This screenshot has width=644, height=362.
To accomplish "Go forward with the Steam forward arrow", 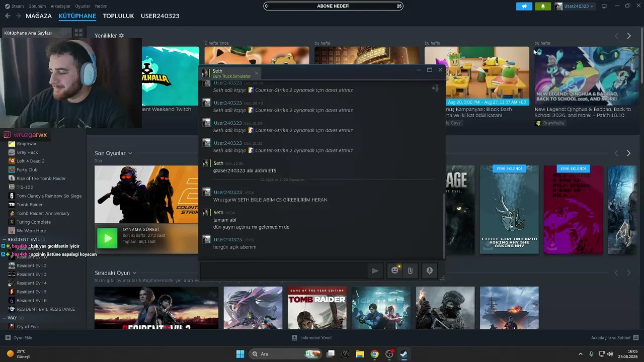I will pyautogui.click(x=18, y=16).
